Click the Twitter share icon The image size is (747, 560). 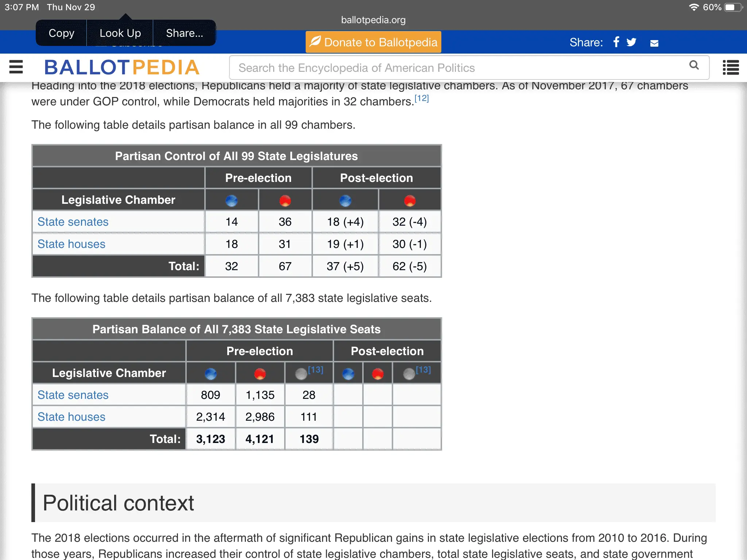tap(631, 42)
